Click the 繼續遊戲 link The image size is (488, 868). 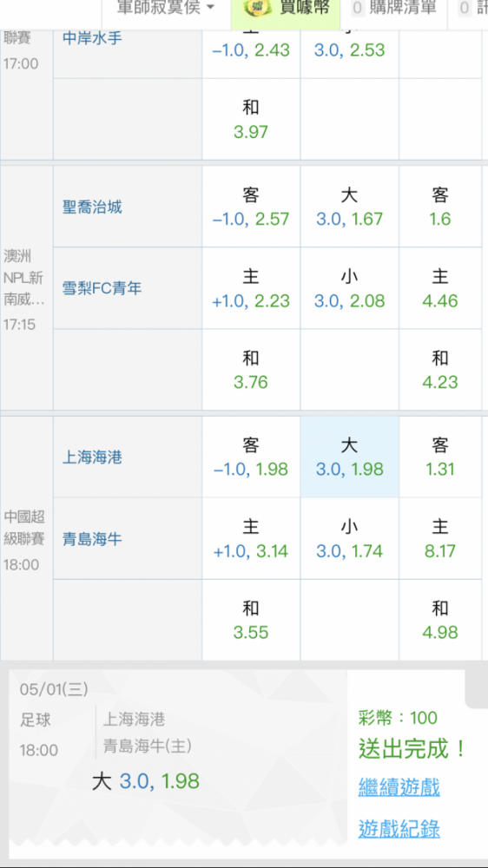399,786
